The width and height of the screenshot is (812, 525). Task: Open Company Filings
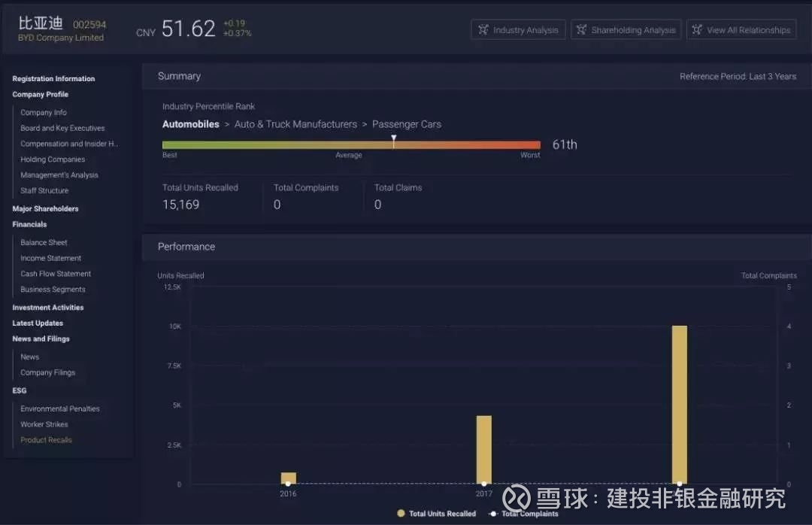click(x=48, y=372)
